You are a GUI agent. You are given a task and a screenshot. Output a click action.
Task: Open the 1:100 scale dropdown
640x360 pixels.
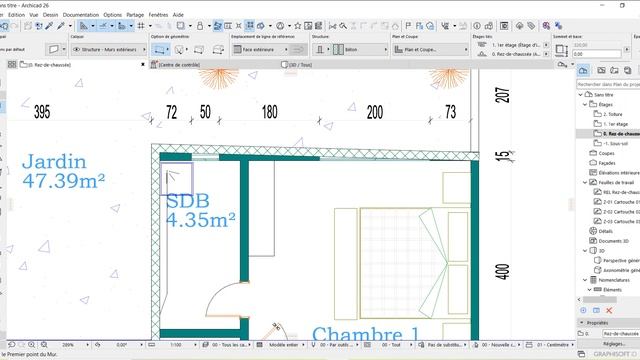click(195, 345)
